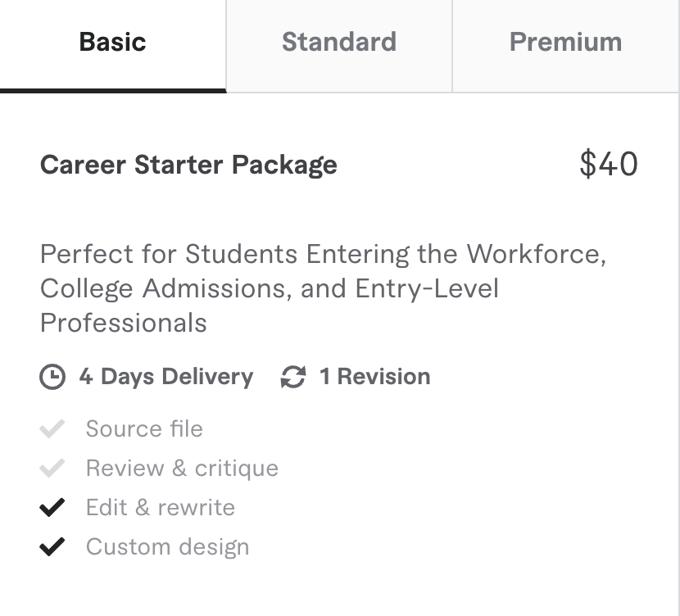The width and height of the screenshot is (680, 616).
Task: Select the Basic package tab
Action: pos(112,43)
